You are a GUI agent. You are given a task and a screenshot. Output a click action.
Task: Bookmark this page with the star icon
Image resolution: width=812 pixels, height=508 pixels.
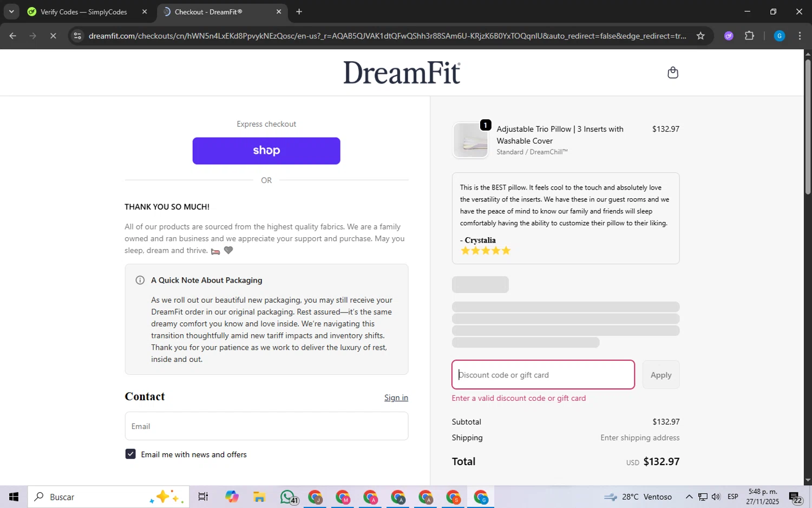[700, 36]
